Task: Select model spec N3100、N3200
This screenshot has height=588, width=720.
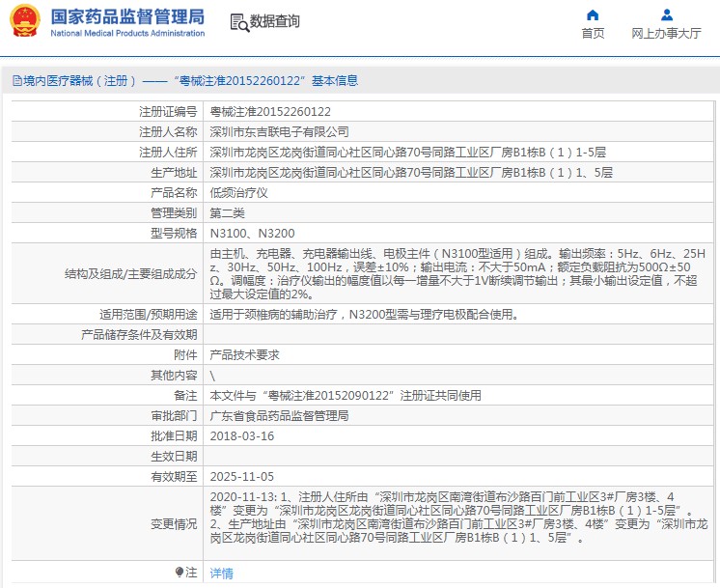Action: [252, 234]
